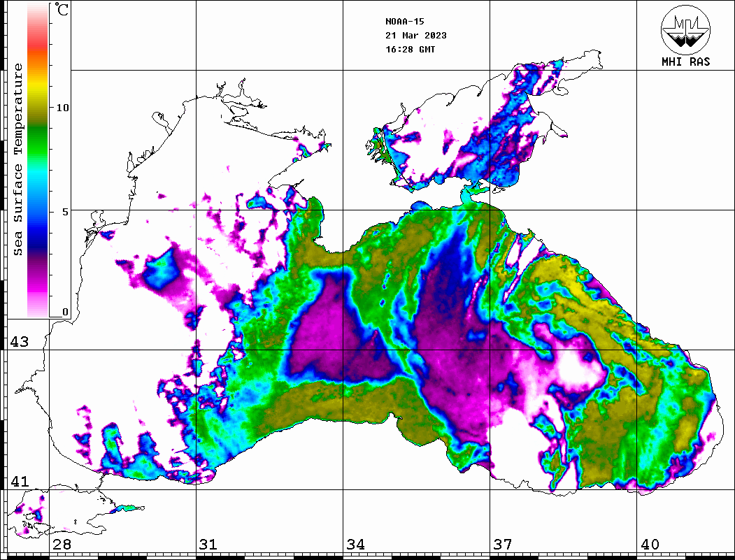Click the "Sea Surface Temperature" vertical label
Viewport: 735px width, 560px height.
click(17, 159)
